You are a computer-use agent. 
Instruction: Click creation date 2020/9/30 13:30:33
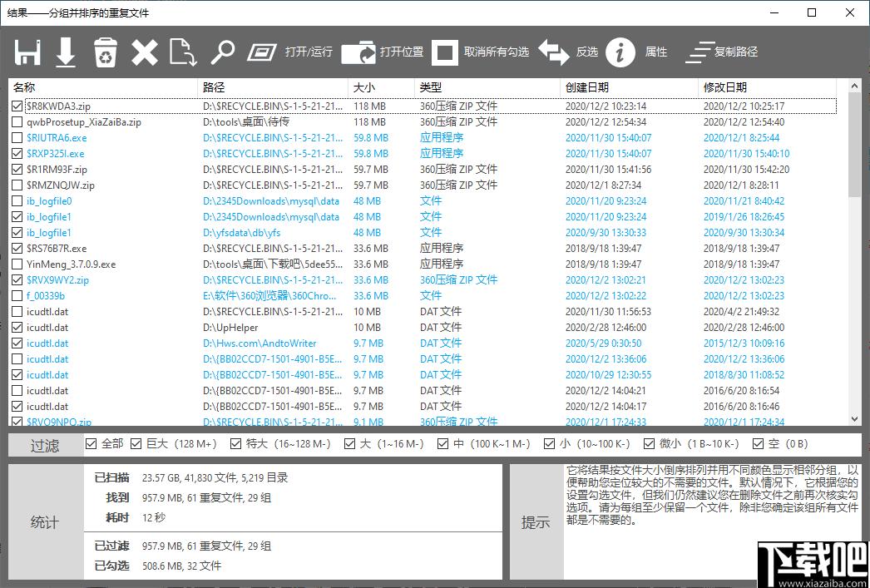click(x=606, y=232)
